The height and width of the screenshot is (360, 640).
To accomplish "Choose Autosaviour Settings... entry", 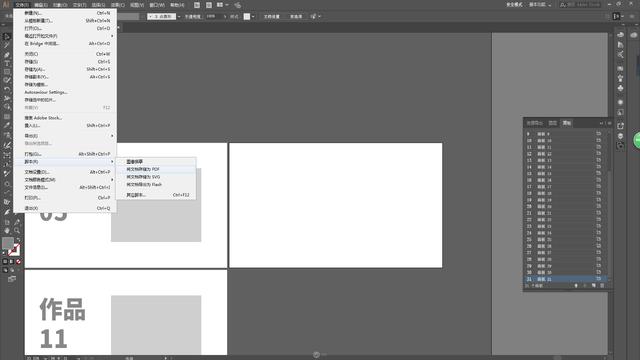I will (65, 92).
